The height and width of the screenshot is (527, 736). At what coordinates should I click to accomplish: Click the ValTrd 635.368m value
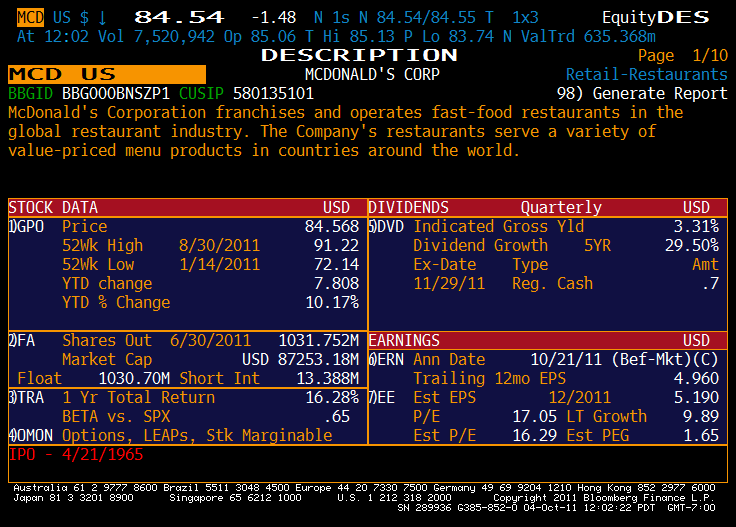click(589, 37)
